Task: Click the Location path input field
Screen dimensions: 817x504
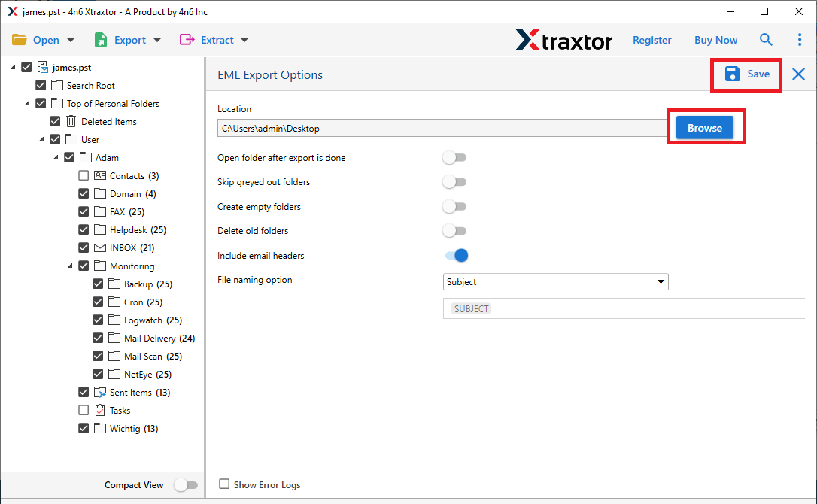Action: tap(442, 128)
